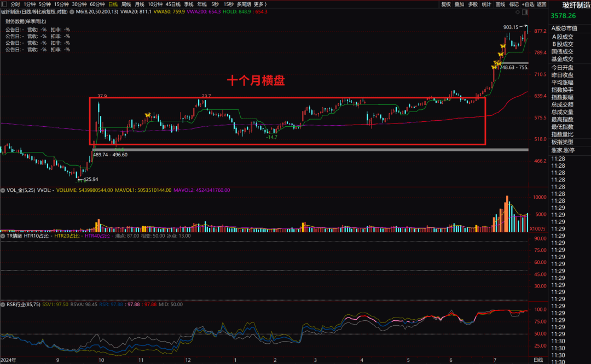591x364 pixels.
Task: Select the 10分钟 period tab
Action: click(155, 4)
